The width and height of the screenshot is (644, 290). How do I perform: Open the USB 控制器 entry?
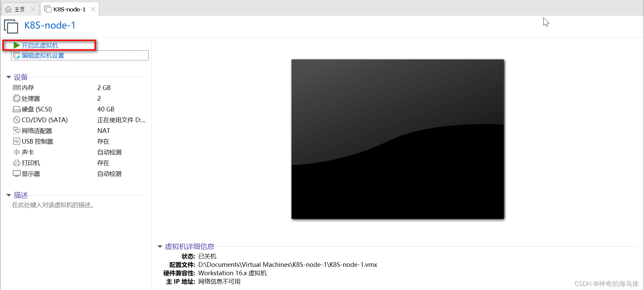coord(37,141)
